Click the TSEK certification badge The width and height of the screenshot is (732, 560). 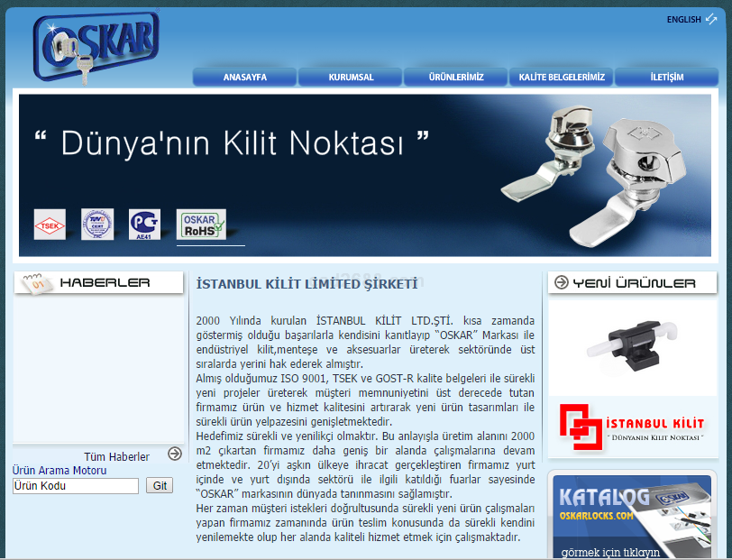50,225
